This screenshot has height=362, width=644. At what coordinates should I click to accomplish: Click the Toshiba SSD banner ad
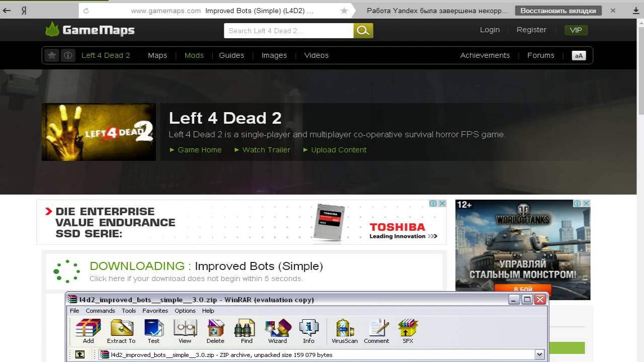(x=242, y=222)
